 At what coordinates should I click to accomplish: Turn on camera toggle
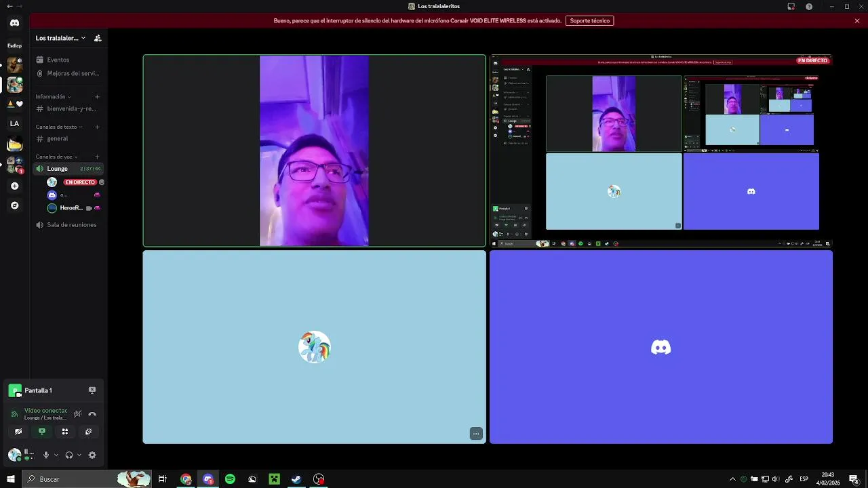point(18,431)
